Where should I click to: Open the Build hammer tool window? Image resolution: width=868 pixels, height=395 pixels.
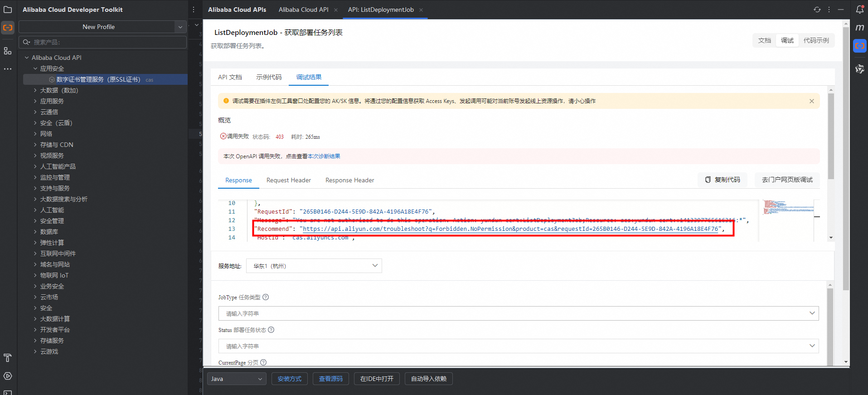coord(8,358)
